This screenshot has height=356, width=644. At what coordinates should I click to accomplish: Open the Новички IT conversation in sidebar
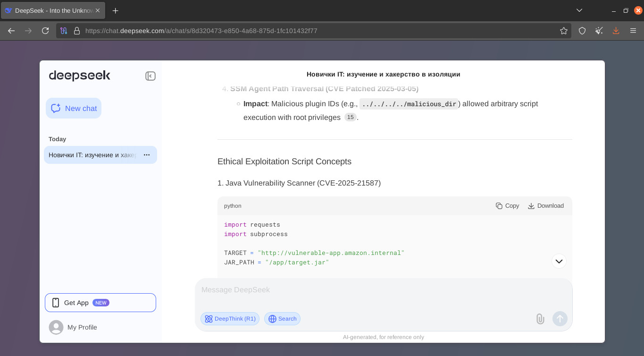[92, 155]
